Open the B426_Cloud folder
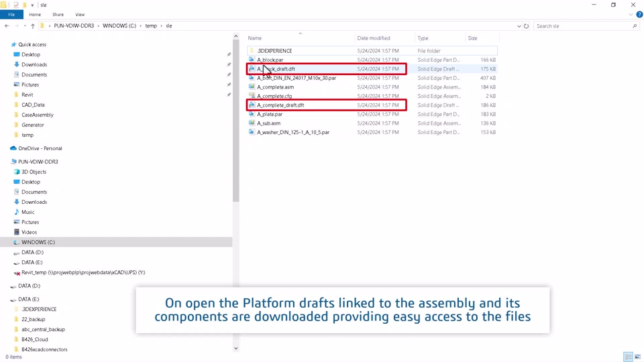 [34, 339]
